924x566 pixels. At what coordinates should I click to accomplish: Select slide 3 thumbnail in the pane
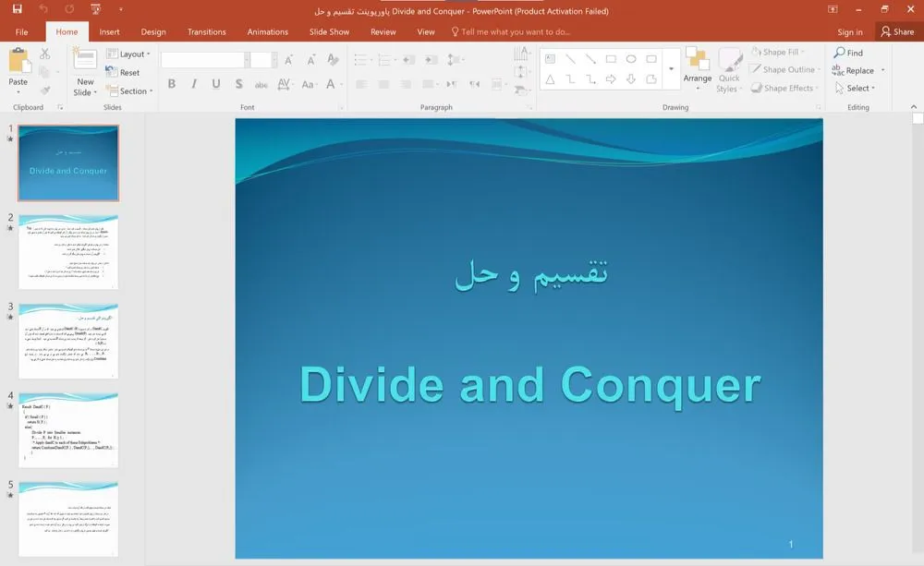click(x=67, y=340)
